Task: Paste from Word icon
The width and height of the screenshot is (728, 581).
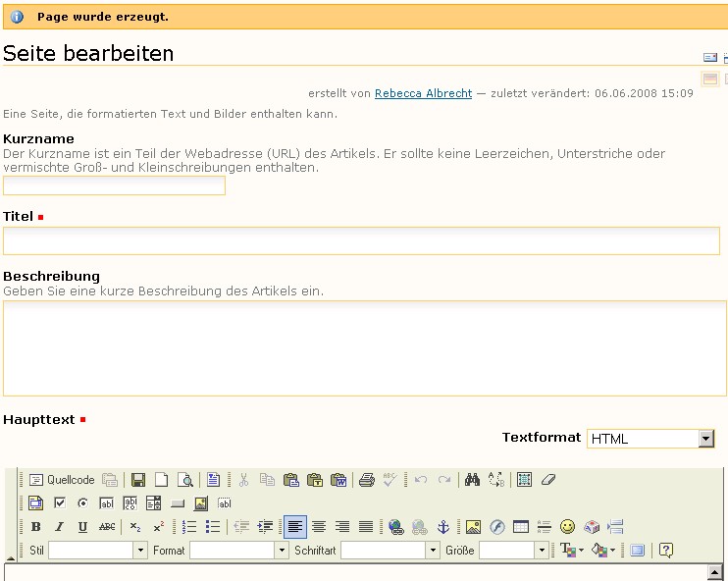Action: click(338, 480)
